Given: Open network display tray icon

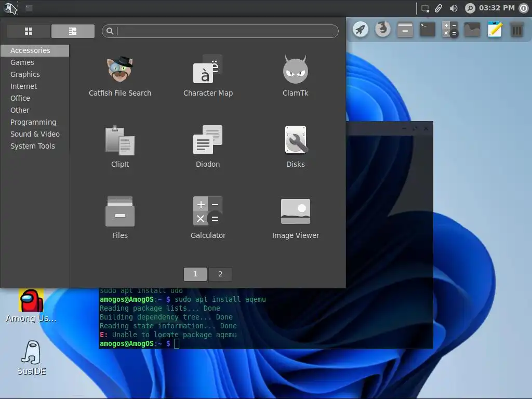Looking at the screenshot, I should point(425,8).
